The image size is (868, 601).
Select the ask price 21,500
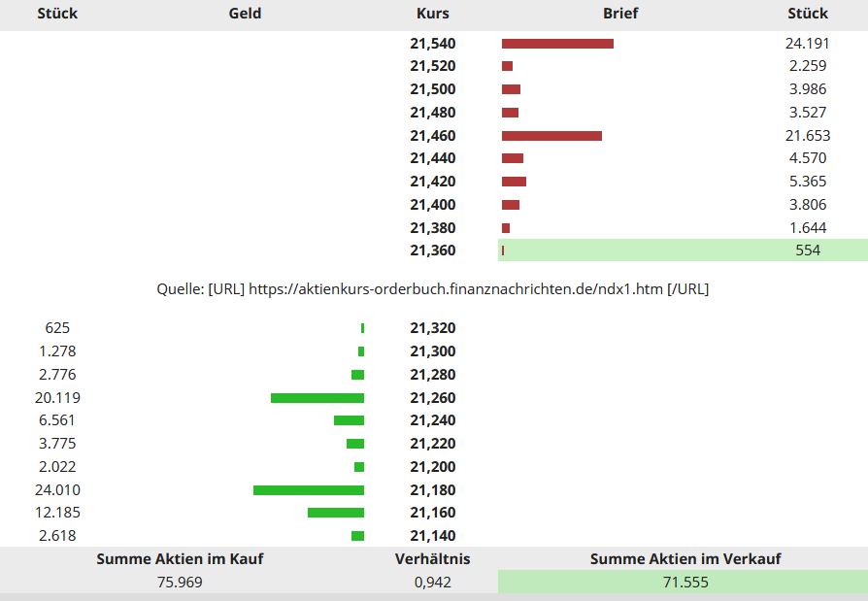[433, 89]
